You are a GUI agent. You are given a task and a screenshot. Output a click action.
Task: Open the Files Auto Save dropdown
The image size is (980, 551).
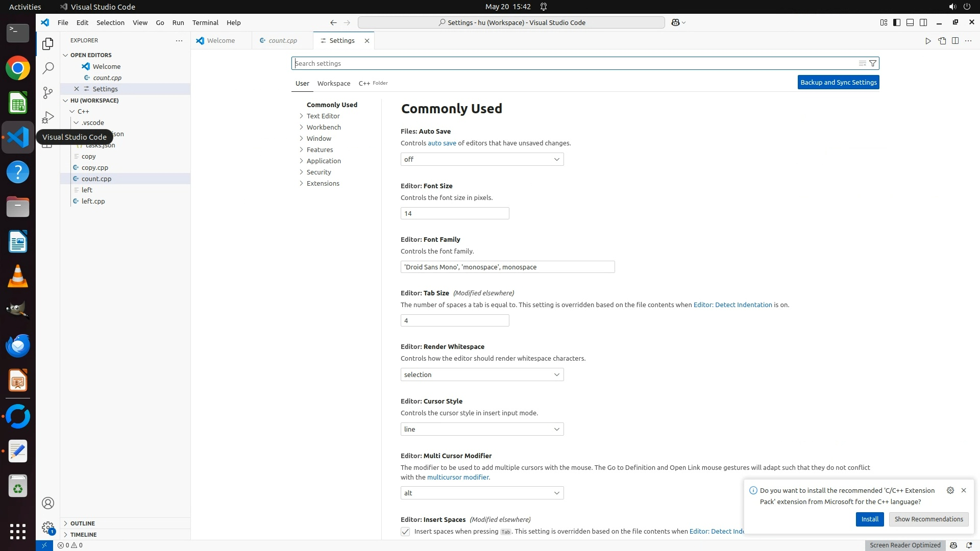coord(482,159)
